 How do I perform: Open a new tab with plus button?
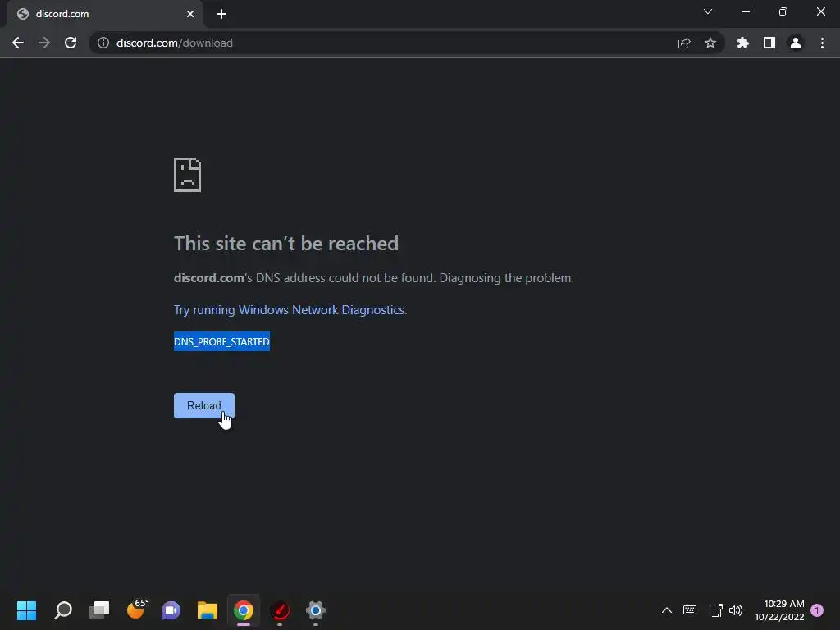coord(221,14)
